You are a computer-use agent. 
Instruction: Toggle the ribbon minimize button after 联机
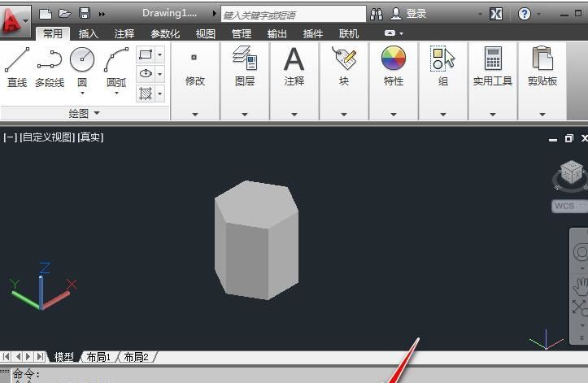[390, 33]
